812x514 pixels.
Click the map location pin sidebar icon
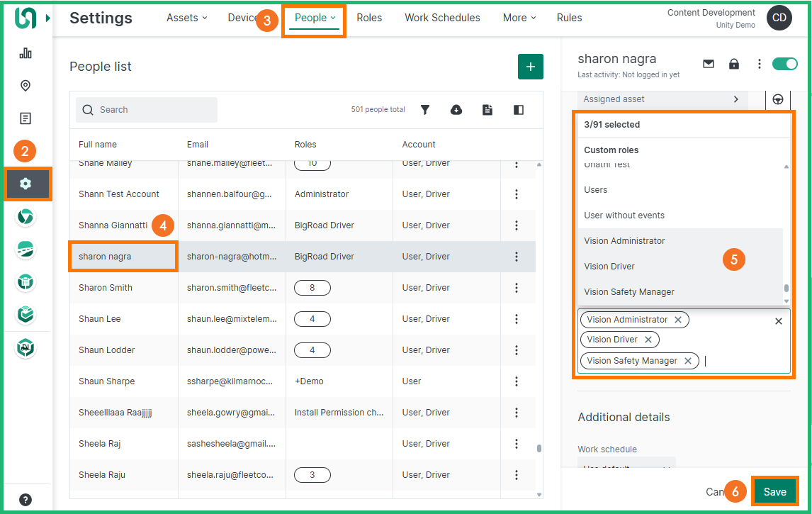(x=26, y=86)
